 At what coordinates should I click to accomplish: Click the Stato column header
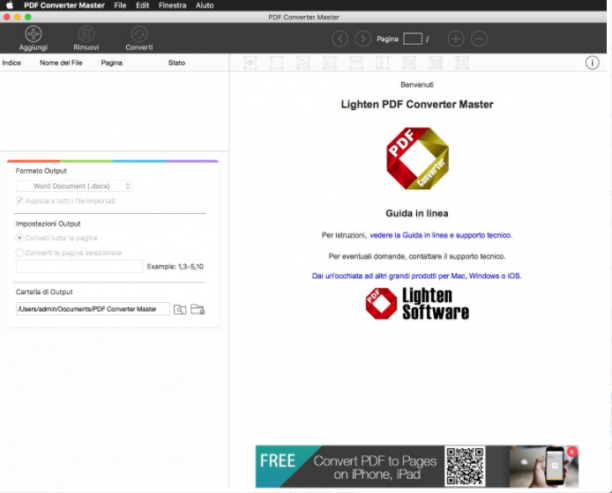click(x=176, y=62)
